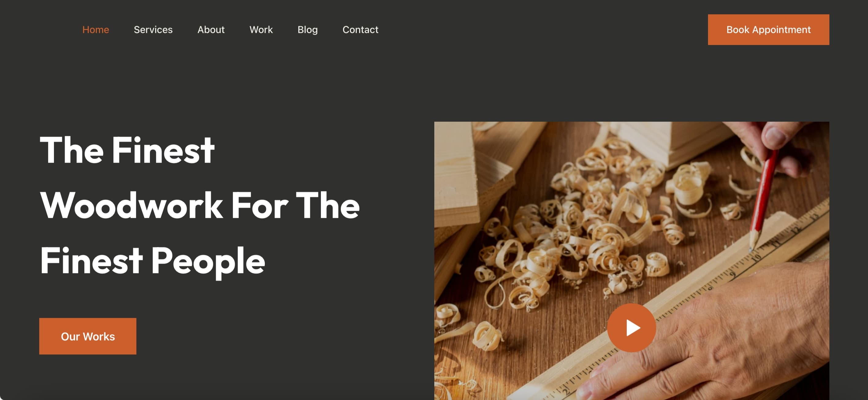Click the Our Works button
This screenshot has height=400, width=868.
[x=88, y=336]
